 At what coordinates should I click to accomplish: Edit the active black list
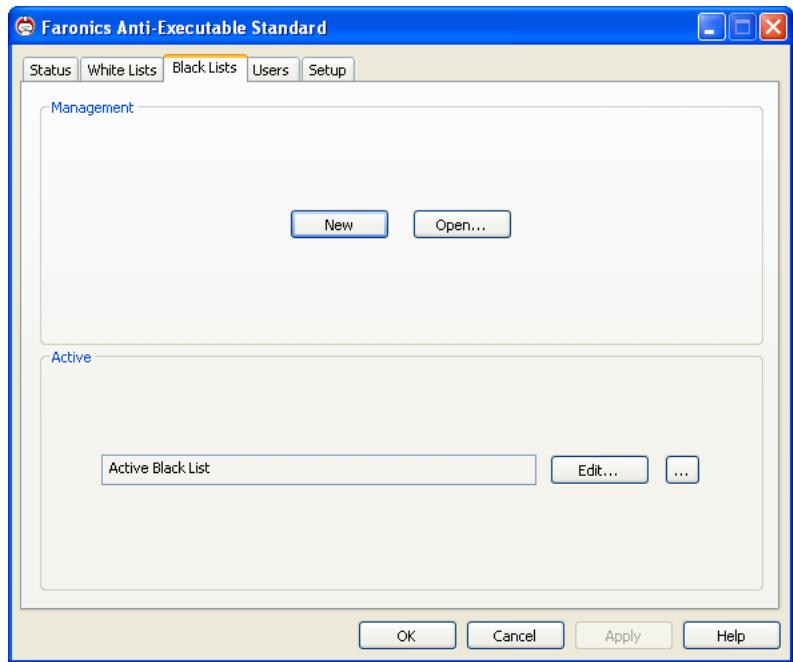tap(599, 470)
